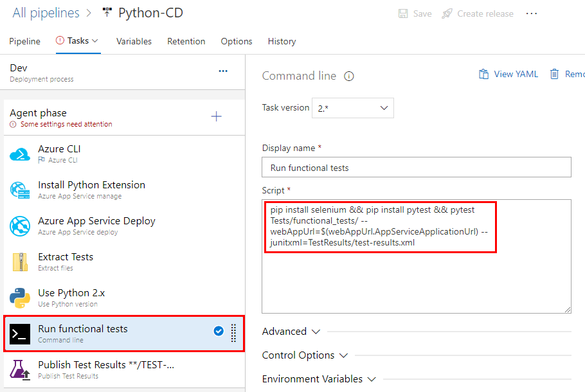Select the Publish Test Results task
Screen dimensions: 585x392
click(124, 370)
